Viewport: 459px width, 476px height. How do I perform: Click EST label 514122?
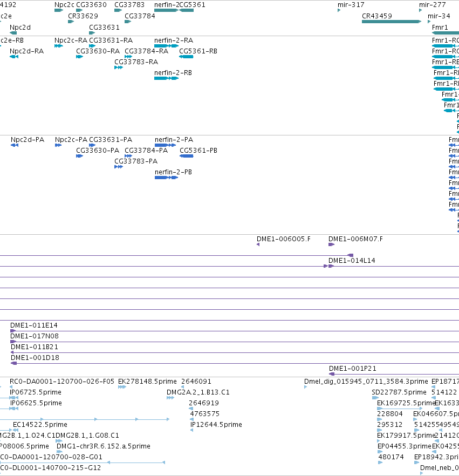tap(444, 392)
